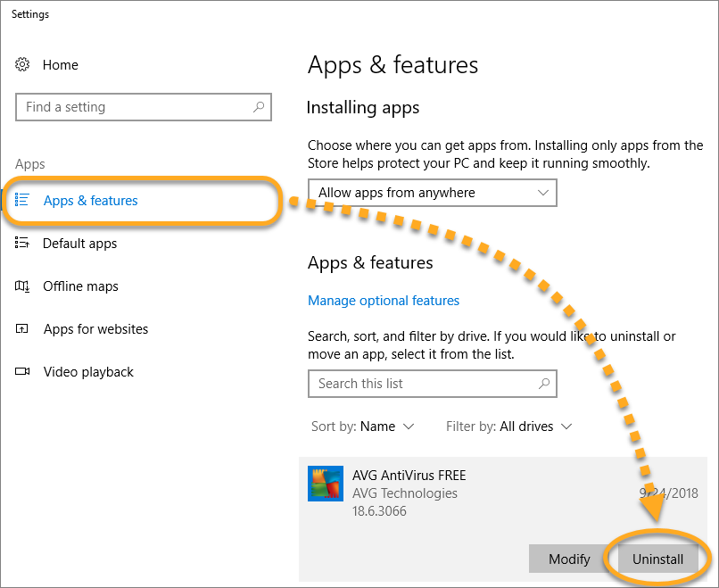This screenshot has width=719, height=588.
Task: Click the AVG AntiVirus FREE app icon
Action: tap(326, 484)
